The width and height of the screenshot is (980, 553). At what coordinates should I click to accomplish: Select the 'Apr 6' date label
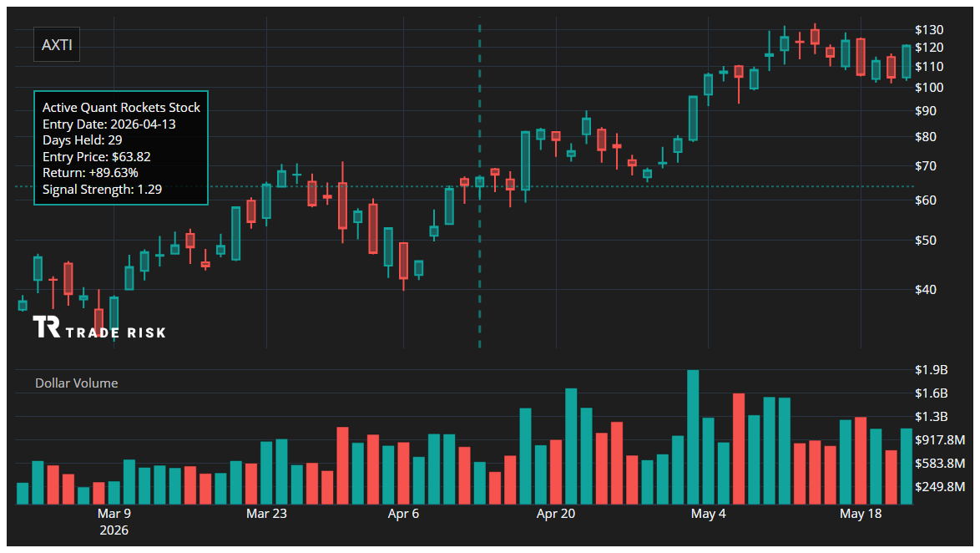click(403, 514)
